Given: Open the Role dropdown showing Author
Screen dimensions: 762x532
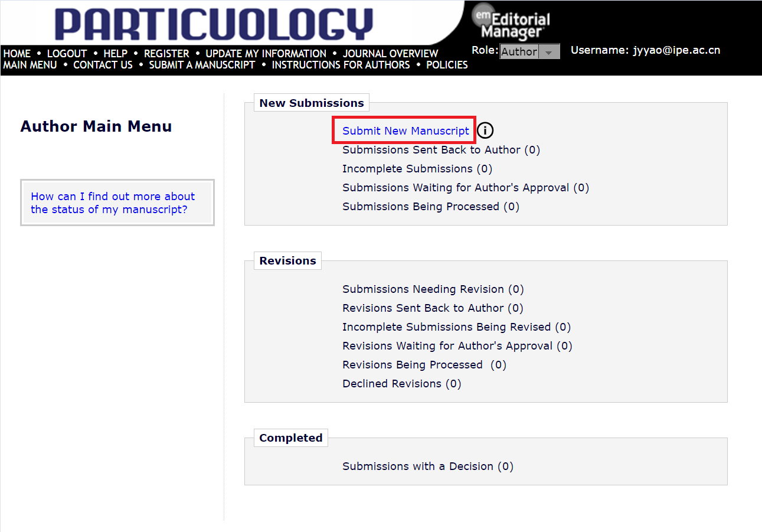Looking at the screenshot, I should (529, 51).
